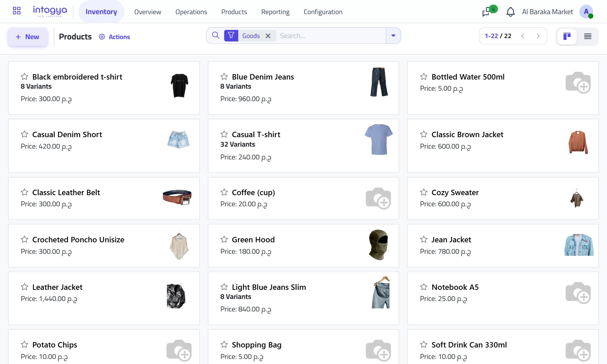Star the Green Hood product

[224, 239]
